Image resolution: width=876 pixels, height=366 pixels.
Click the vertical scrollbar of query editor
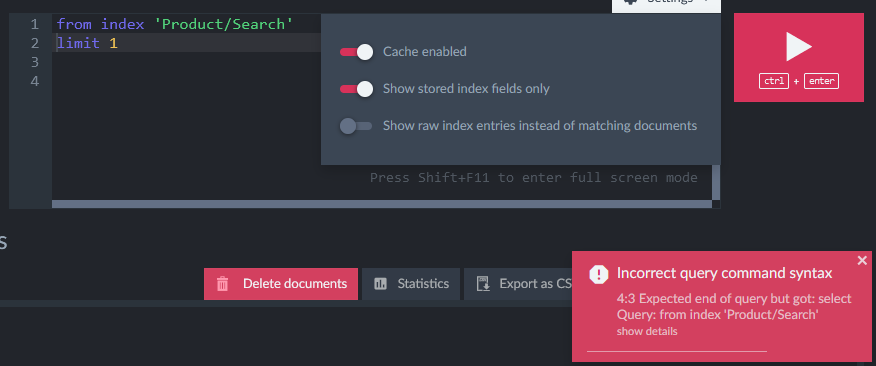click(x=716, y=182)
